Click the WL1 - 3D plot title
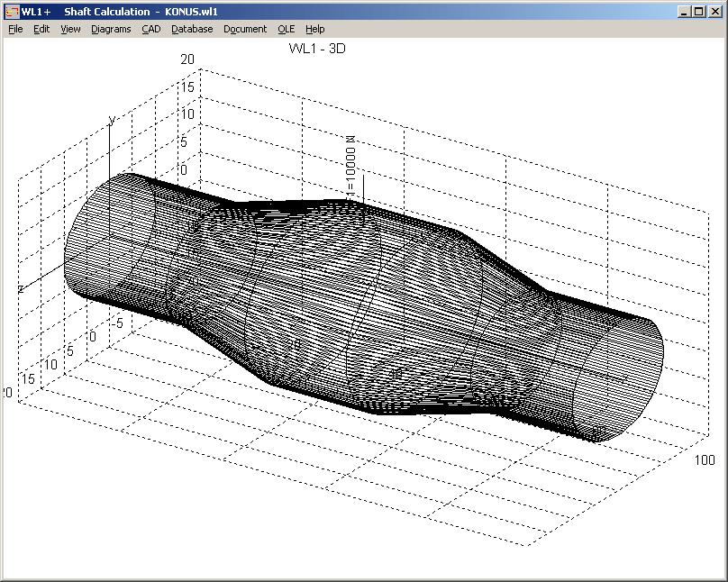The width and height of the screenshot is (728, 582). (317, 49)
